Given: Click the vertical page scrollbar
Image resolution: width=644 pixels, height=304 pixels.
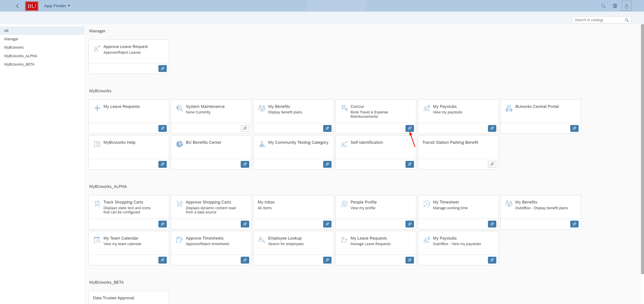Looking at the screenshot, I should point(642,149).
